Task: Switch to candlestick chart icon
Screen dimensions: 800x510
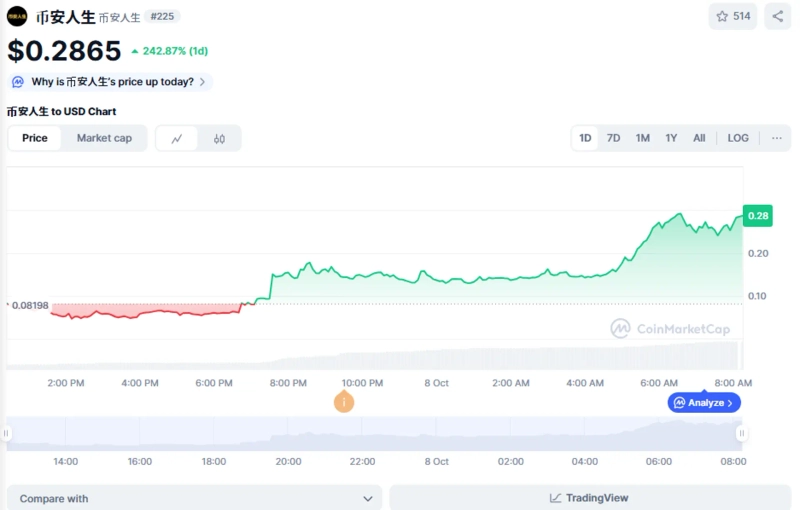Action: [x=219, y=139]
